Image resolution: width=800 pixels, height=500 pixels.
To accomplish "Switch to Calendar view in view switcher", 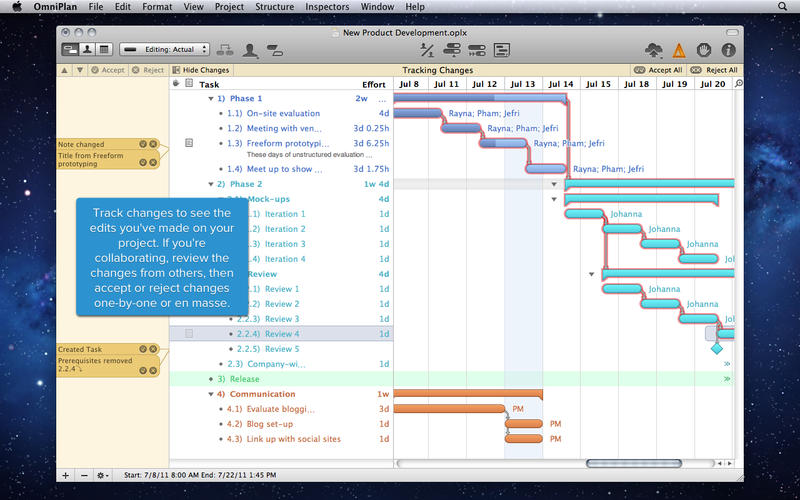I will pyautogui.click(x=103, y=49).
